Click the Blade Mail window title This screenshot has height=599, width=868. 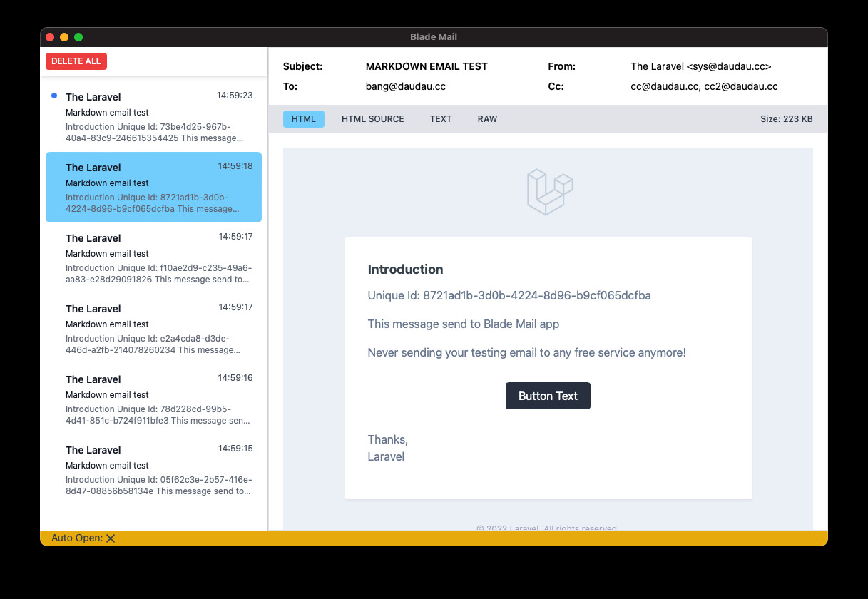point(434,37)
